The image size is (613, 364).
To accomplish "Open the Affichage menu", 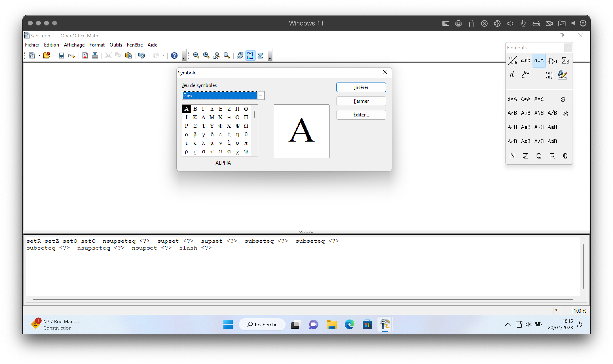I will coord(74,45).
